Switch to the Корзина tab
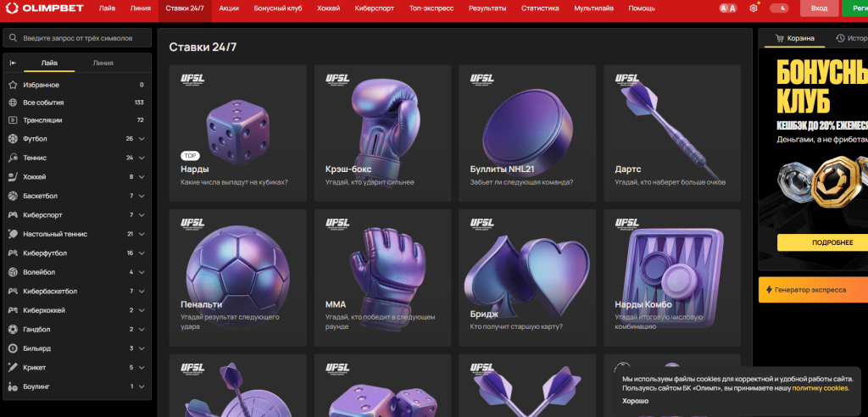The width and height of the screenshot is (868, 417). [794, 38]
